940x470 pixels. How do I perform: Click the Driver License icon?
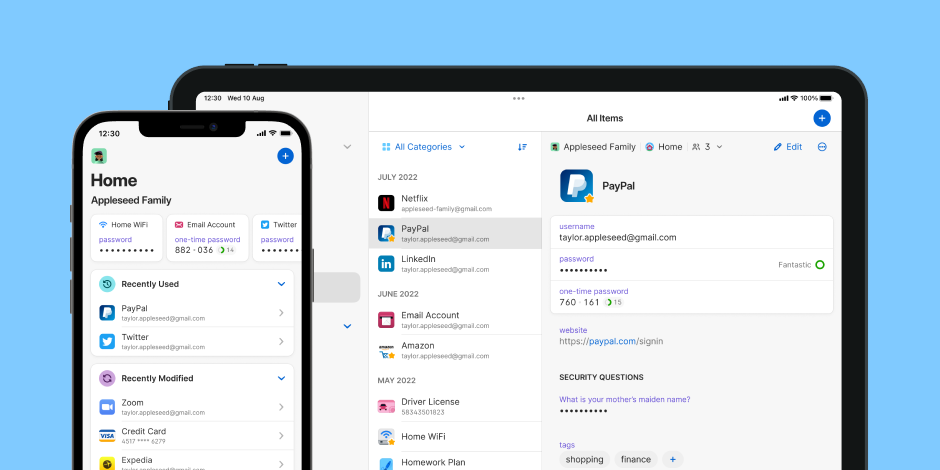[386, 406]
